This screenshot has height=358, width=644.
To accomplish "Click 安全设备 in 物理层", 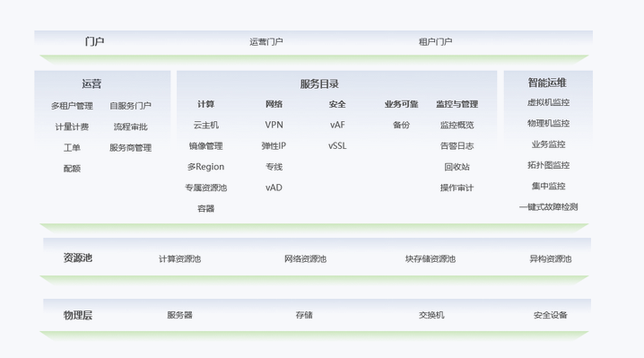I will tap(551, 315).
